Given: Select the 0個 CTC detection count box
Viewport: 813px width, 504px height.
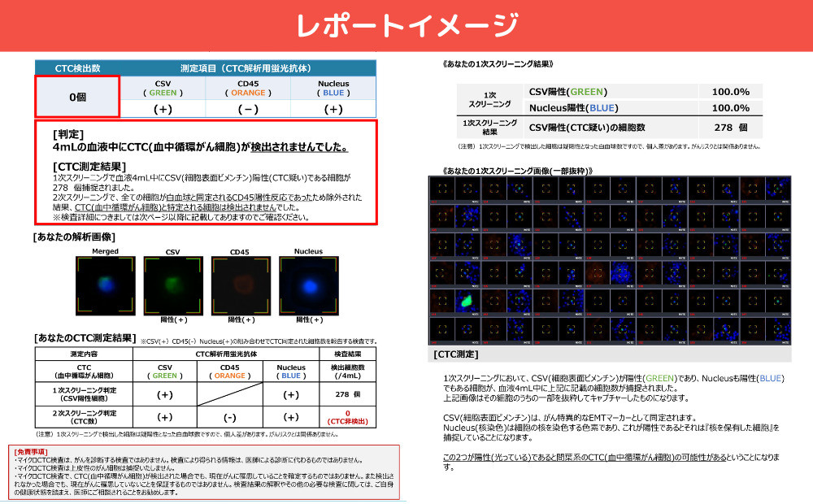Looking at the screenshot, I should tap(77, 97).
